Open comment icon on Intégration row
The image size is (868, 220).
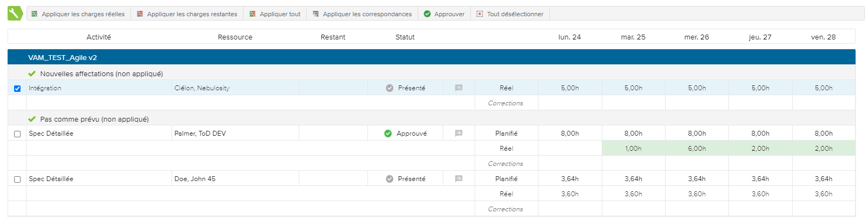point(458,88)
